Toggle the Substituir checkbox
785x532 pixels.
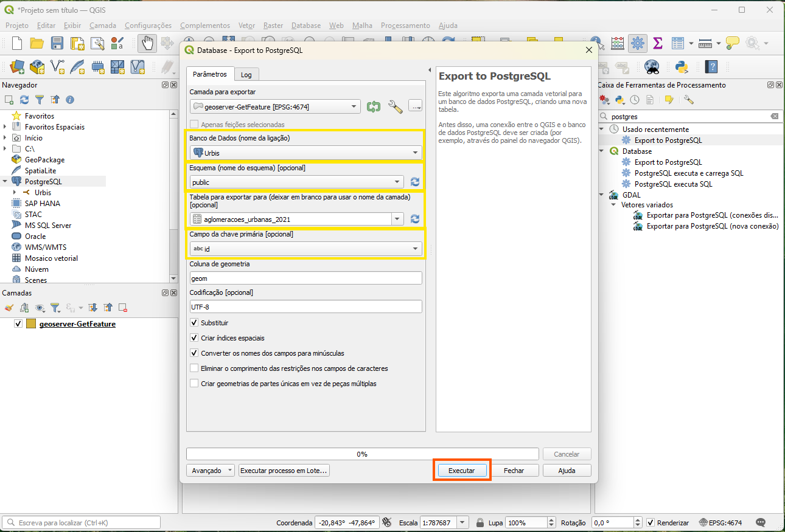click(194, 323)
